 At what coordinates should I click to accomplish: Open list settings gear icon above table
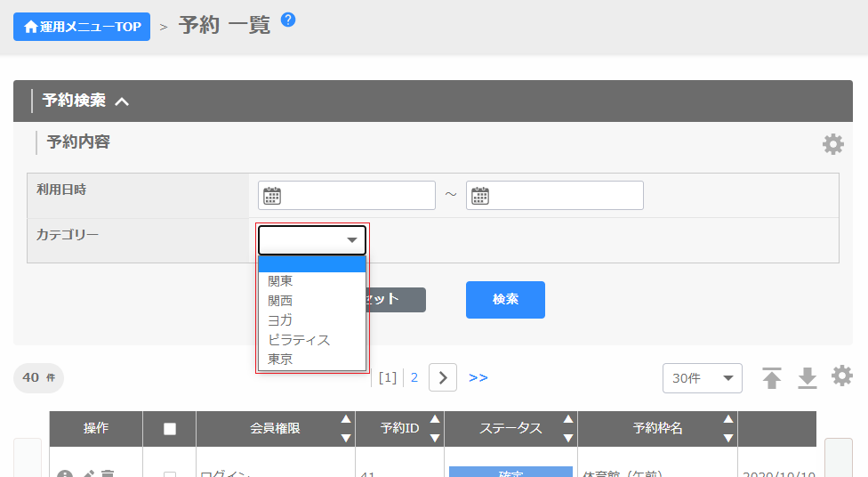841,376
